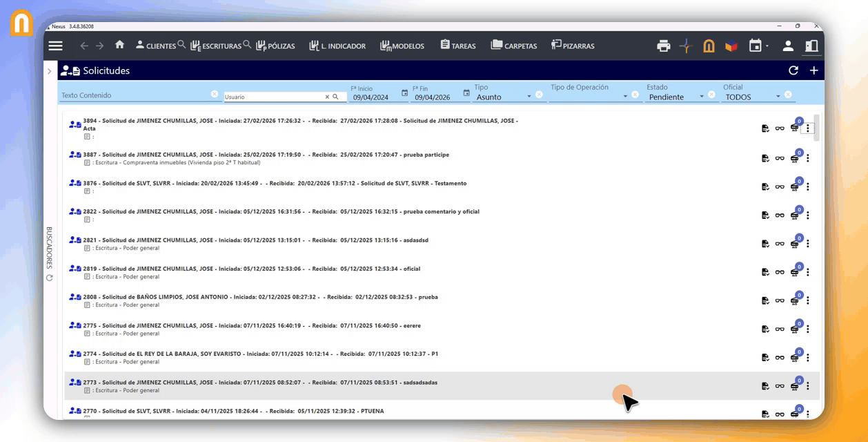Screen dimensions: 868x442
Task: Open the Oficial dropdown showing TODOS
Action: (778, 97)
